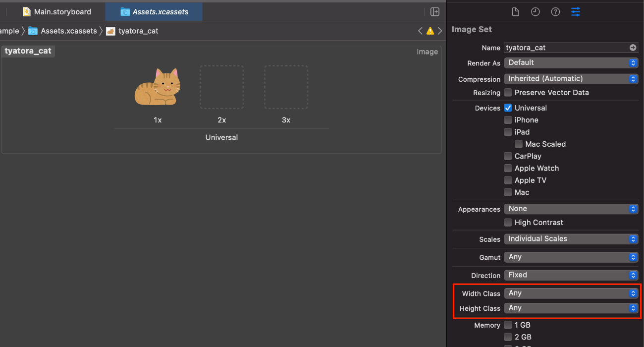The width and height of the screenshot is (644, 347).
Task: Click the yellow warning issue icon
Action: point(430,31)
